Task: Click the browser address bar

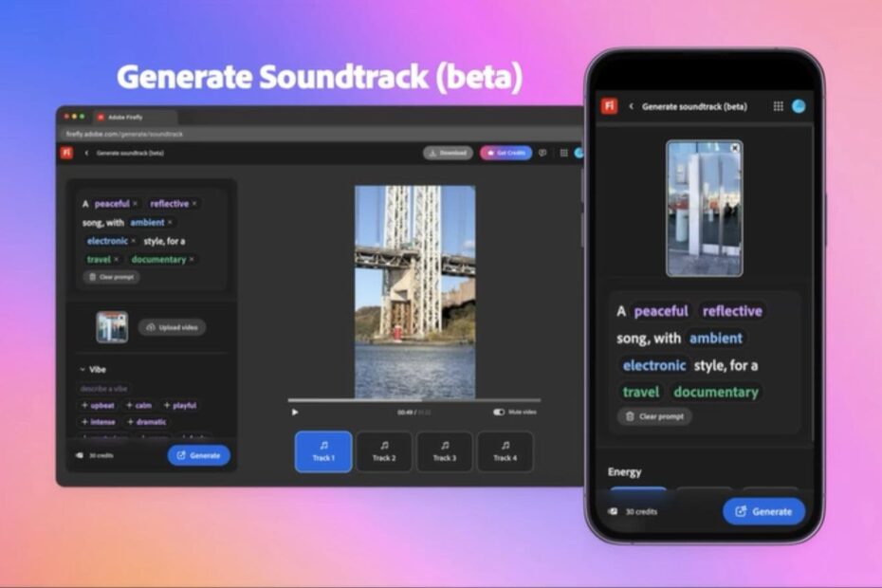Action: pyautogui.click(x=321, y=134)
